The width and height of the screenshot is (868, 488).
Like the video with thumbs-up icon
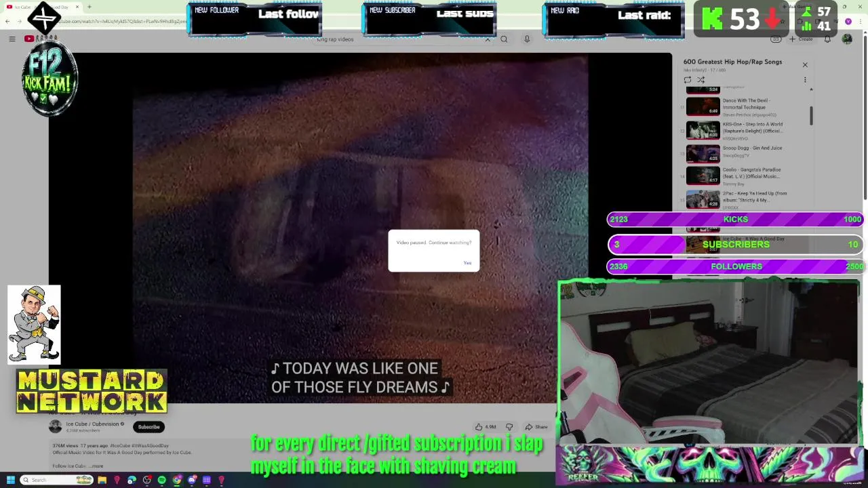486,427
